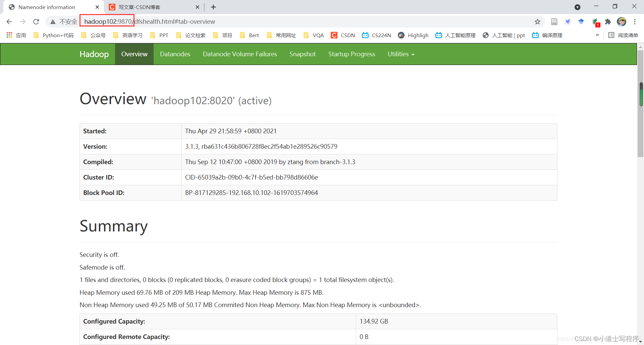Click the Started timestamp value

[231, 131]
